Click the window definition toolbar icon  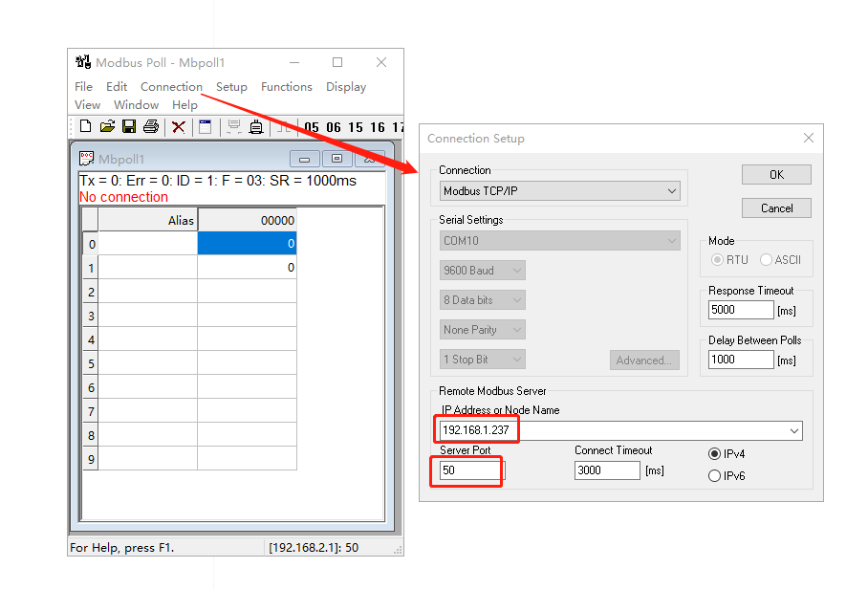pyautogui.click(x=205, y=126)
